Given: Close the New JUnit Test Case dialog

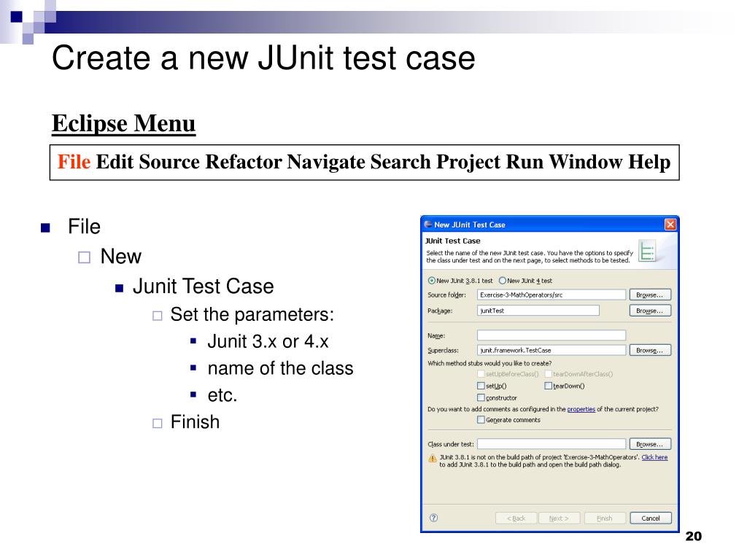Looking at the screenshot, I should click(x=670, y=225).
